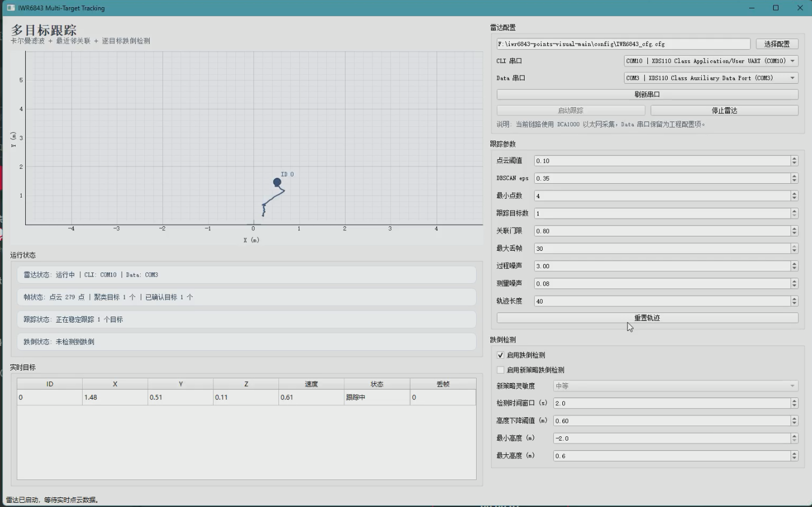The width and height of the screenshot is (812, 507).
Task: Click the status bar message 雷达已启动
Action: [x=53, y=500]
